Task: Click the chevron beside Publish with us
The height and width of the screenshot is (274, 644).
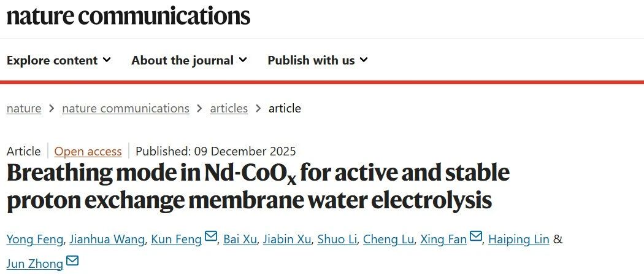Action: (364, 60)
